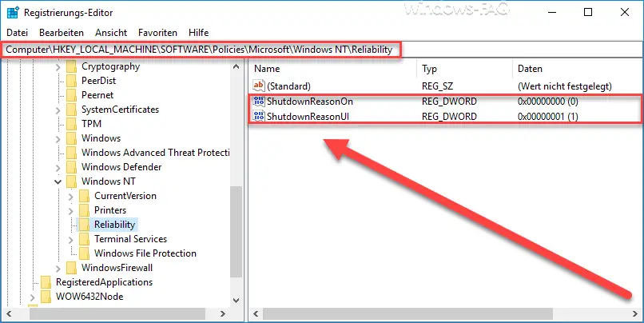
Task: Click the ShutdownReasonUI DWORD icon
Action: coord(259,116)
